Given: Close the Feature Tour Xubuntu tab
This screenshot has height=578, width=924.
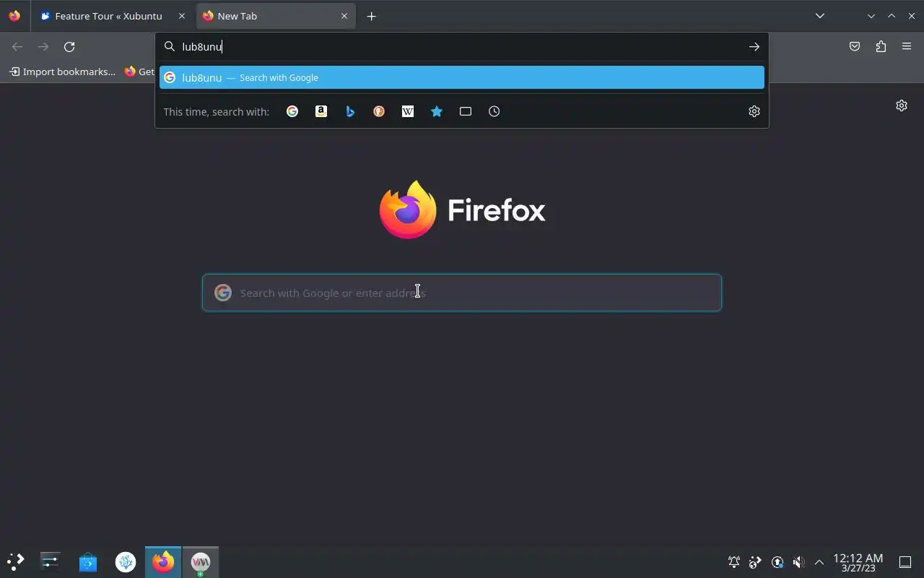Looking at the screenshot, I should (x=182, y=16).
